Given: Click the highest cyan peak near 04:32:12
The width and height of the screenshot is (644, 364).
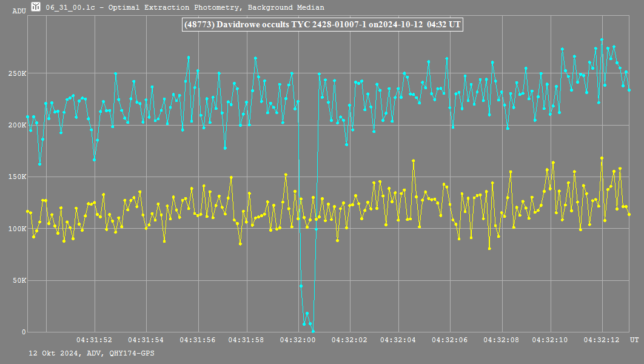Looking at the screenshot, I should click(x=602, y=40).
